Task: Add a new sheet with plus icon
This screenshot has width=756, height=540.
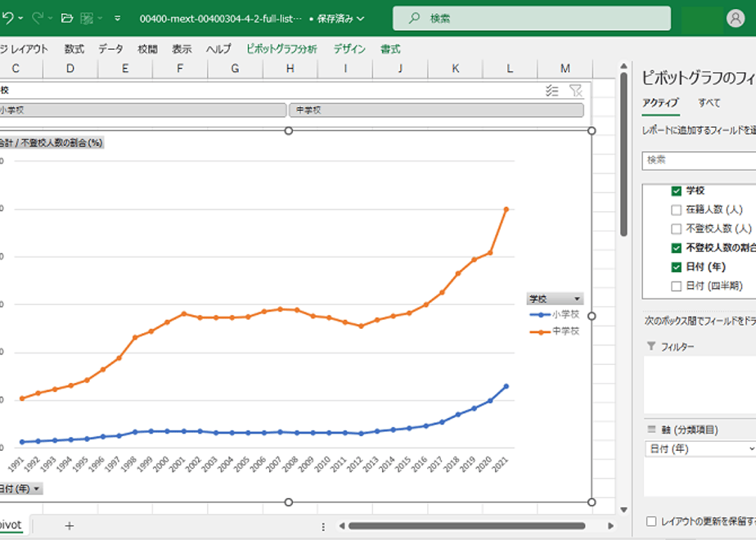Action: [x=70, y=525]
